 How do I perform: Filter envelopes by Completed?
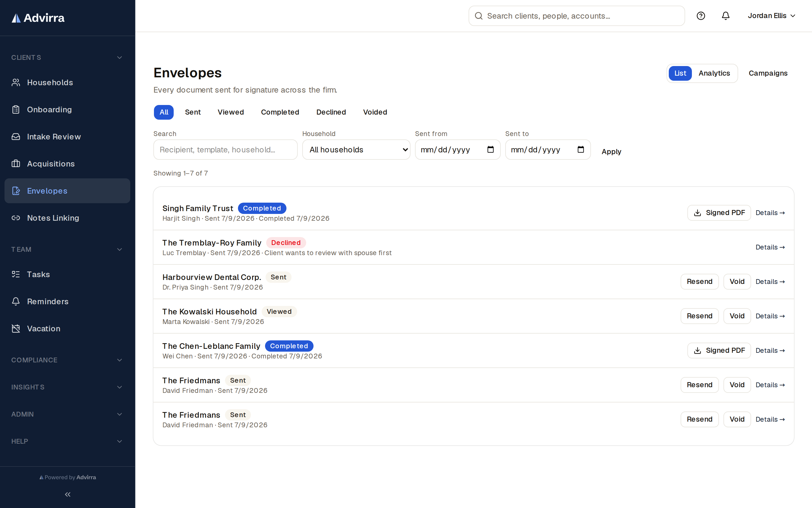pyautogui.click(x=280, y=112)
